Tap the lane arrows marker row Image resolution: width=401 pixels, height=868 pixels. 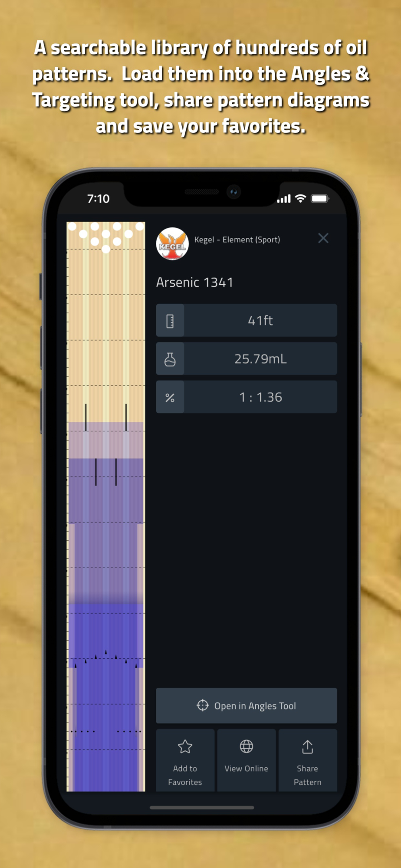coord(106,659)
